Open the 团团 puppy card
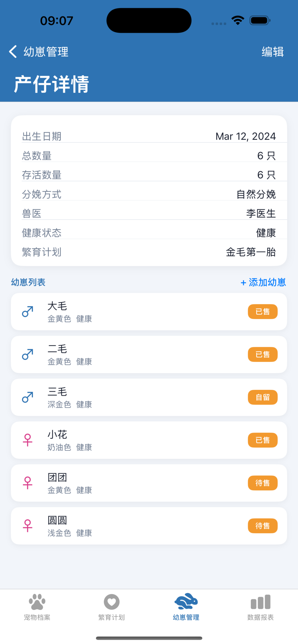Viewport: 298px width, 644px height. click(x=149, y=483)
